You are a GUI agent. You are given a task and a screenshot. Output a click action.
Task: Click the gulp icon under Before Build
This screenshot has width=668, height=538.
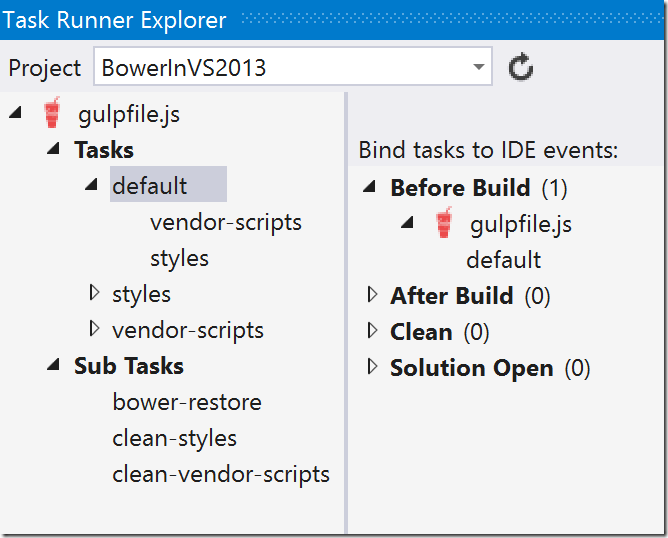(444, 224)
